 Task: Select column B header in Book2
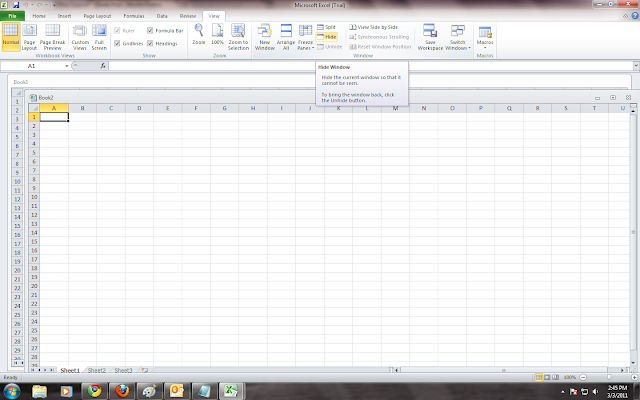pyautogui.click(x=82, y=108)
